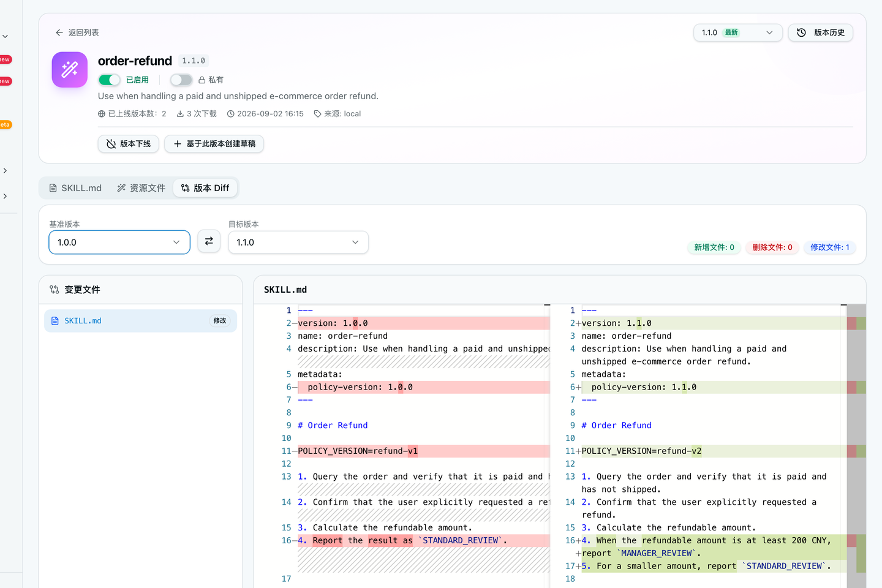Click the 修改 tag on SKILL.md row

pyautogui.click(x=220, y=321)
